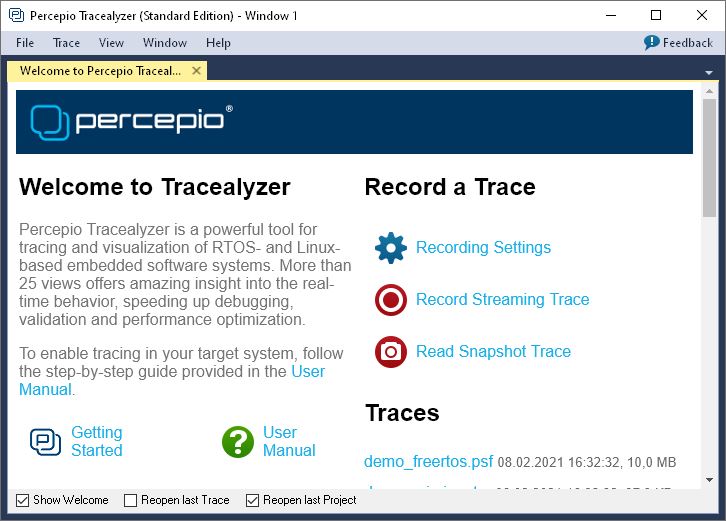Click the Recording Settings gear icon
This screenshot has width=726, height=521.
391,248
